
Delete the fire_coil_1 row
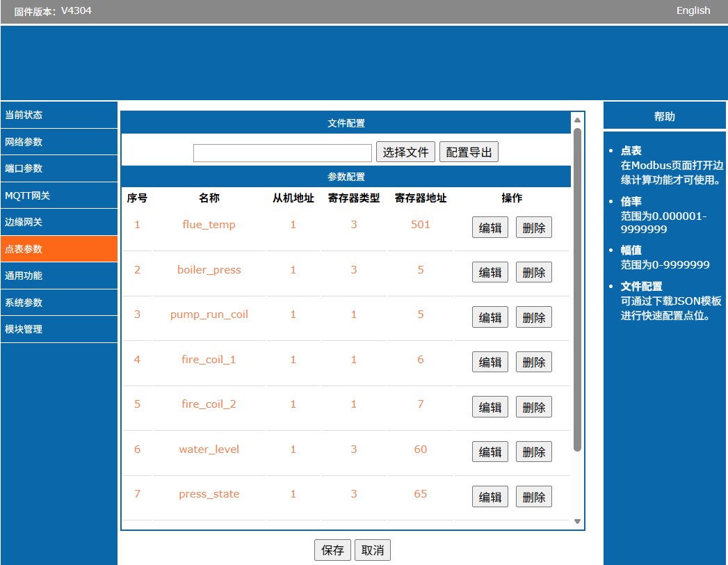pos(533,363)
